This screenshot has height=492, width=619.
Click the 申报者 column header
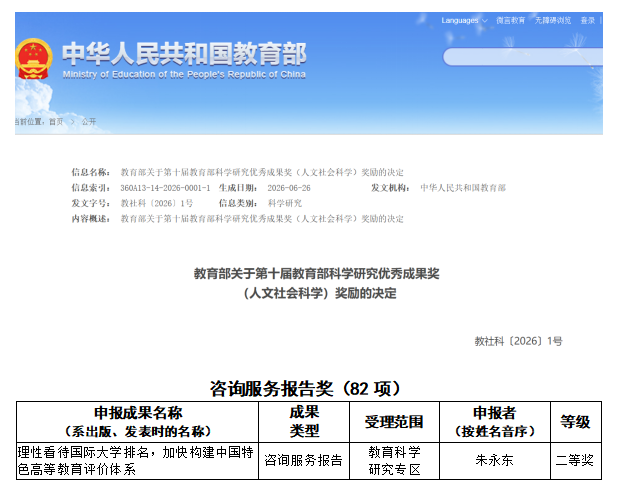(495, 422)
